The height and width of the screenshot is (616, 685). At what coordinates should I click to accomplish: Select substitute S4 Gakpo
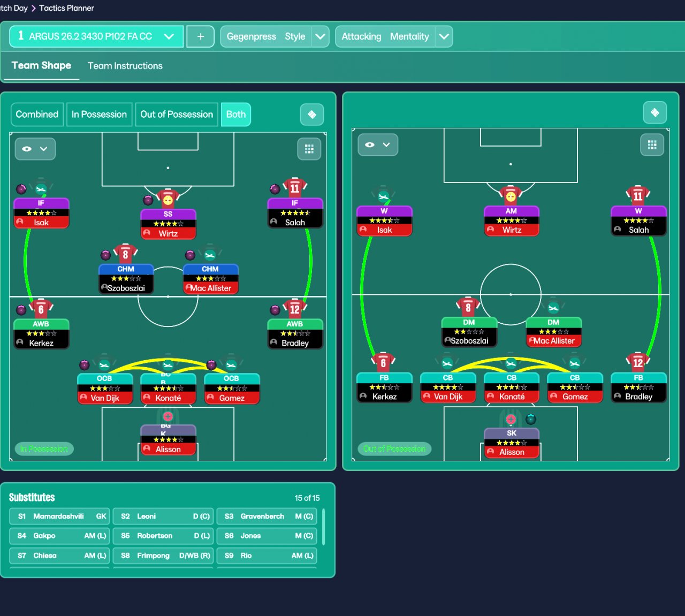pos(59,536)
